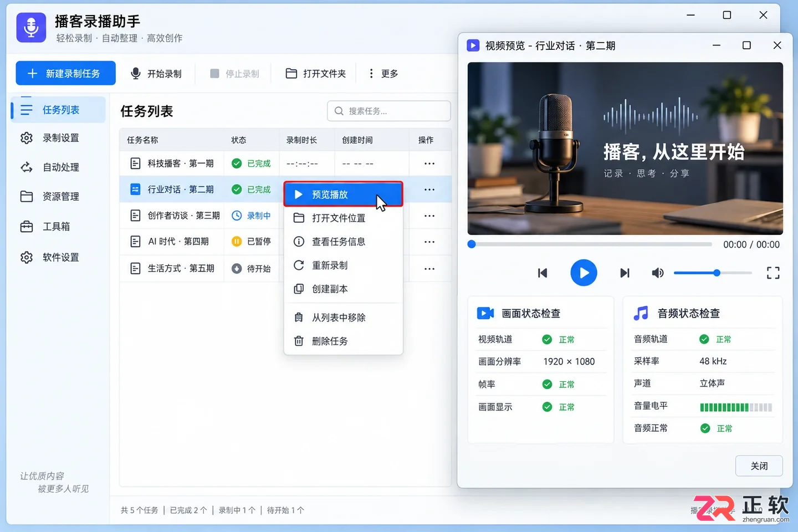Image resolution: width=798 pixels, height=532 pixels.
Task: Open 软件设置 in the sidebar
Action: pos(58,258)
